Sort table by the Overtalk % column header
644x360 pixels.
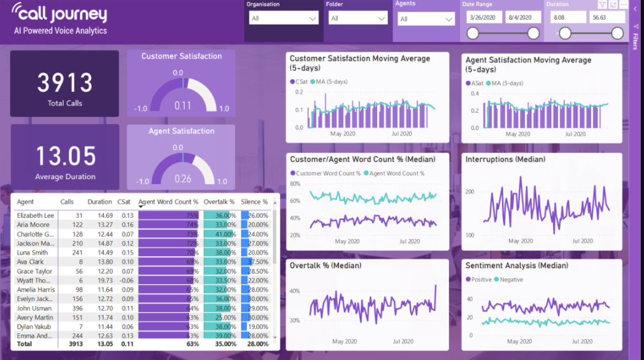tap(219, 202)
